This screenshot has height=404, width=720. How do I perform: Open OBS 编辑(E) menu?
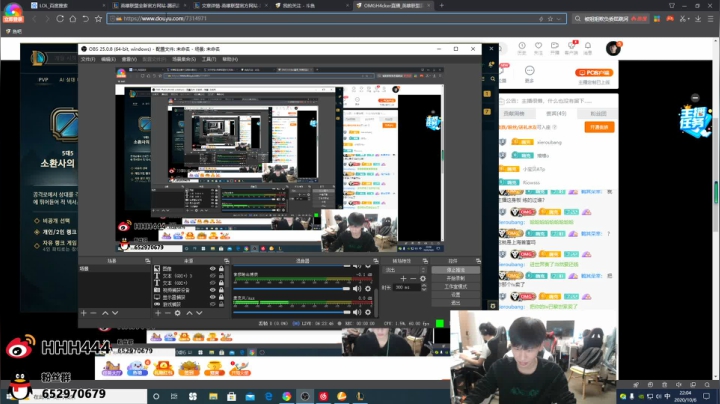pyautogui.click(x=108, y=59)
